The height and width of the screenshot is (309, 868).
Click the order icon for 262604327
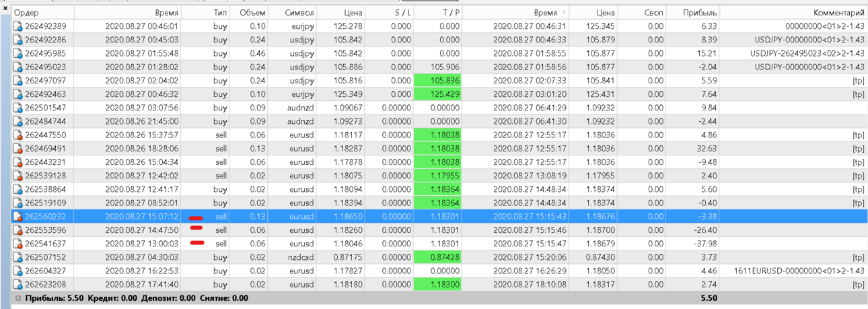[18, 271]
